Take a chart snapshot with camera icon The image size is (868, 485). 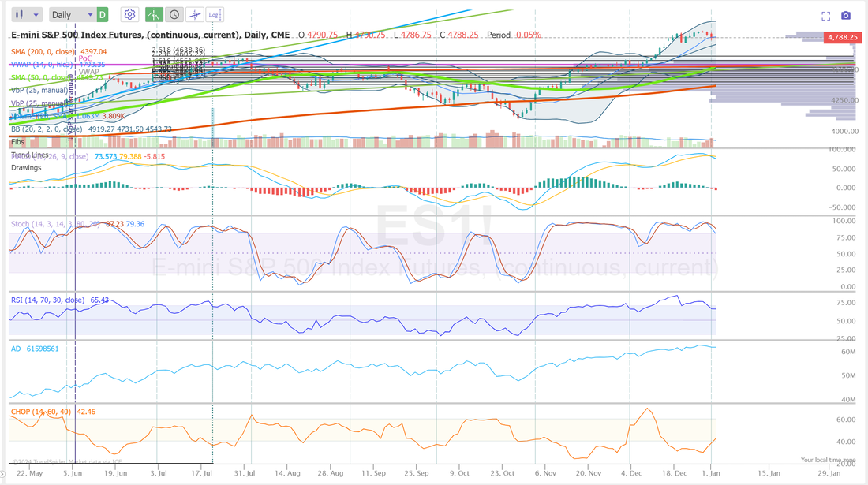(x=846, y=16)
